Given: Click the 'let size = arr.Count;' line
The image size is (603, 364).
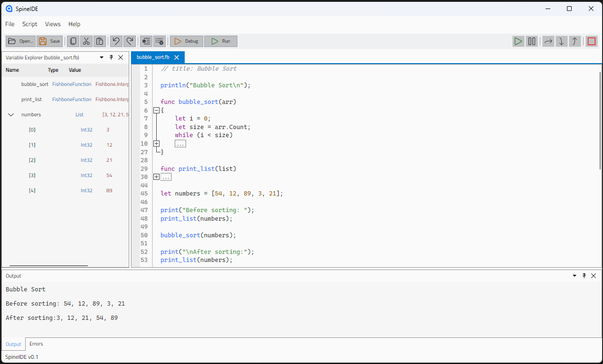Looking at the screenshot, I should pos(212,127).
